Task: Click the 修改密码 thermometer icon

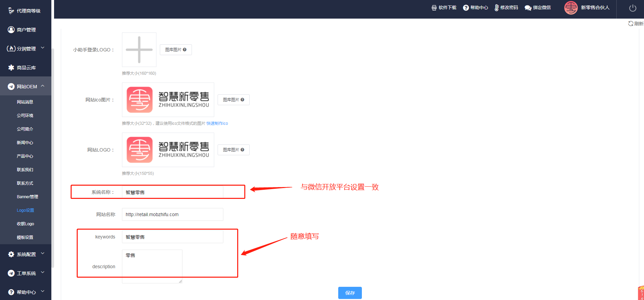Action: 497,8
